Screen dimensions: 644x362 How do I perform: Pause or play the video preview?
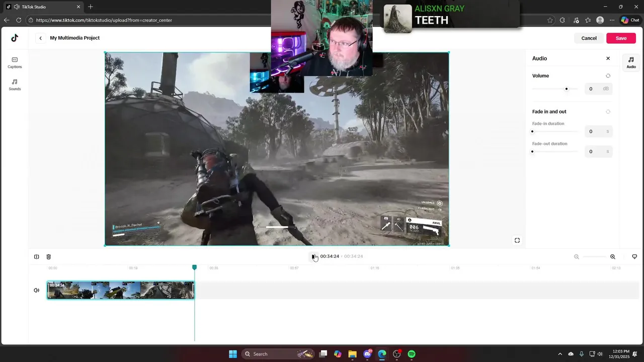313,256
